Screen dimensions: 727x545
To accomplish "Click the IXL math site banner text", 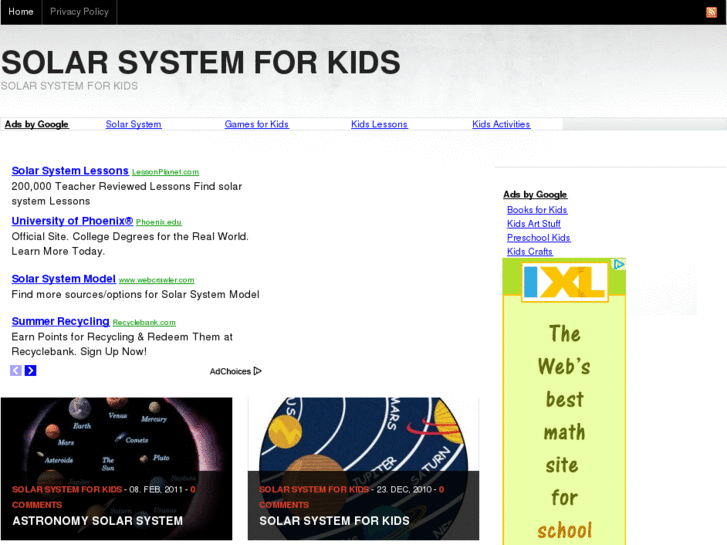I will coord(564,431).
